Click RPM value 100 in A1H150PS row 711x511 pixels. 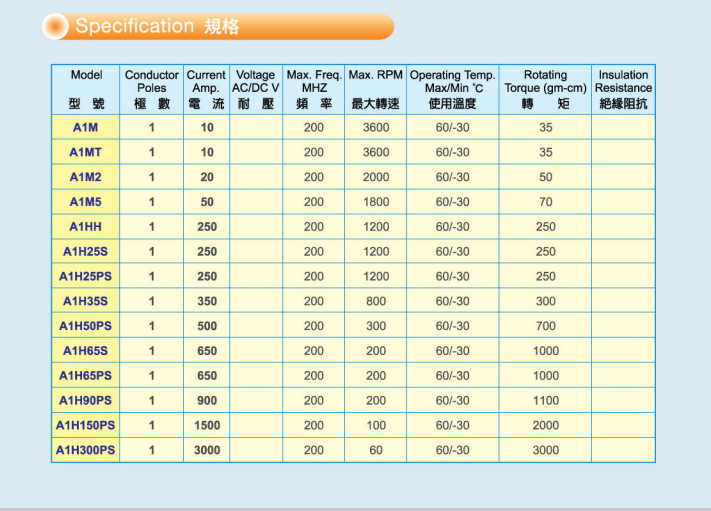pyautogui.click(x=376, y=426)
